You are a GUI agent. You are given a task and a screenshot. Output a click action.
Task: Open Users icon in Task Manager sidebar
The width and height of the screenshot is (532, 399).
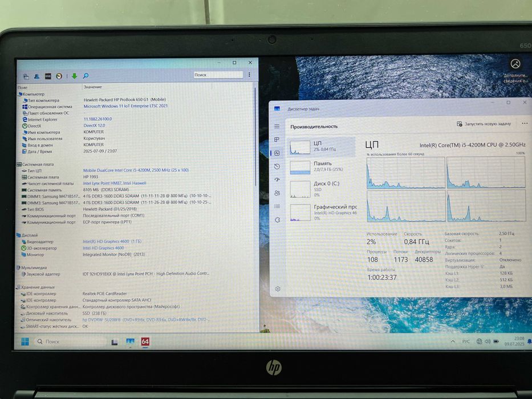click(x=277, y=193)
